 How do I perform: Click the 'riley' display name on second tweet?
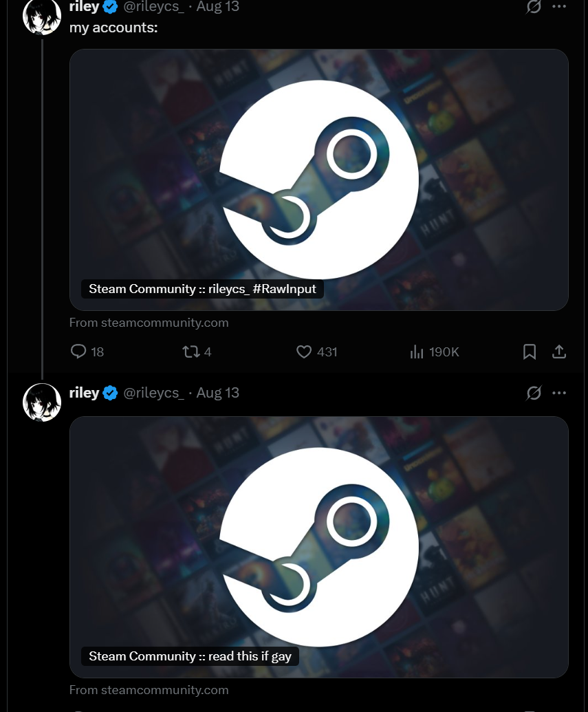coord(84,393)
